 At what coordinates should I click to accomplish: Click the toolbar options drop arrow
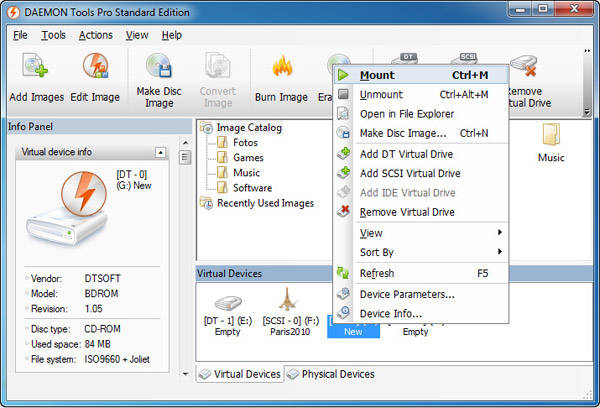tap(587, 112)
